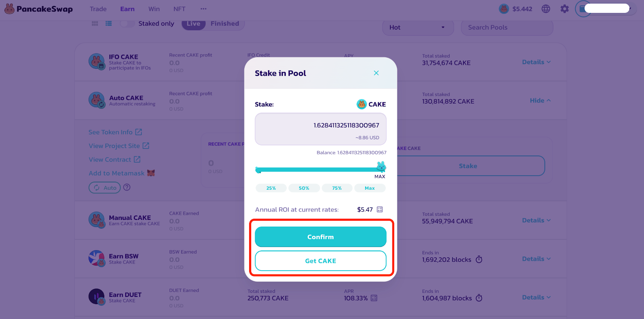This screenshot has width=644, height=319.
Task: Open the settings gear icon
Action: tap(565, 9)
